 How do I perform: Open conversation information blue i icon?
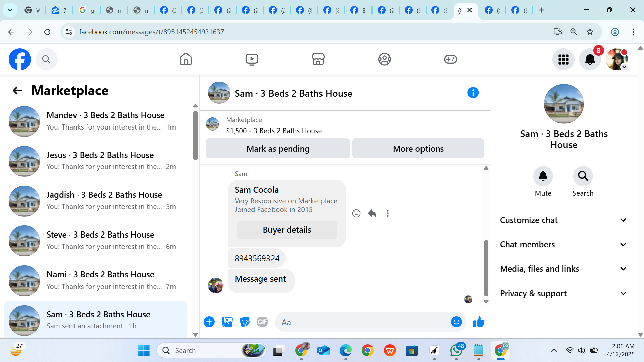point(473,93)
